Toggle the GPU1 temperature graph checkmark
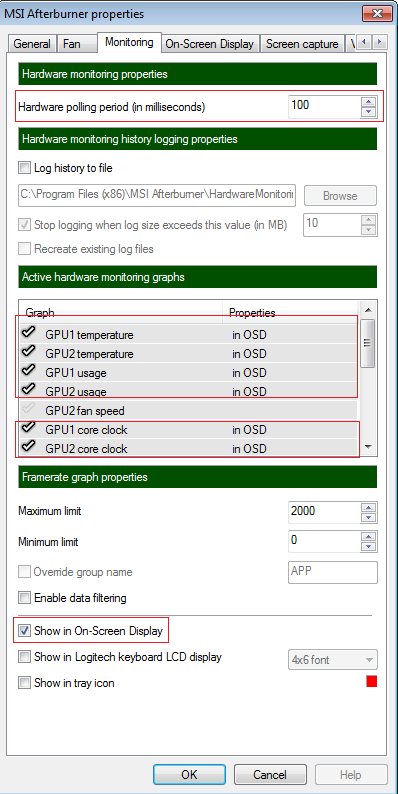The width and height of the screenshot is (398, 794). 29,333
